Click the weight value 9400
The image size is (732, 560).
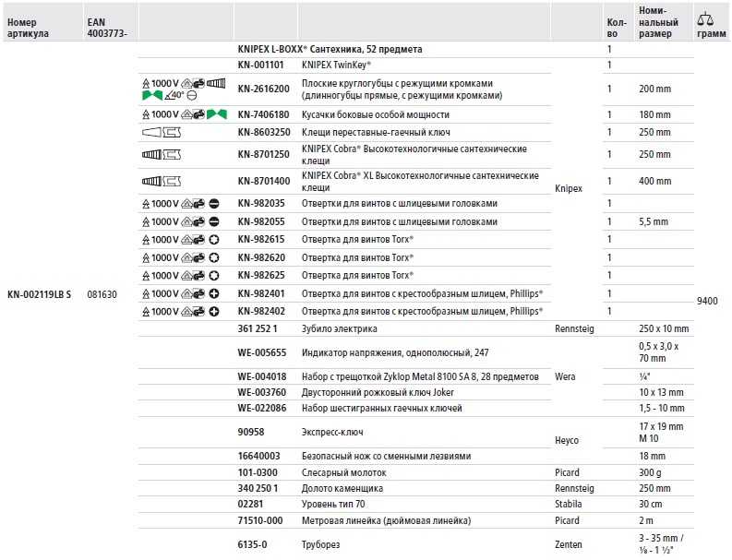tap(707, 301)
